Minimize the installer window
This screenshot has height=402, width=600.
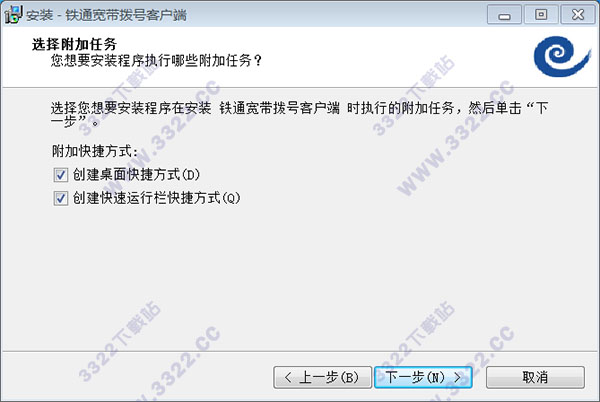(504, 15)
